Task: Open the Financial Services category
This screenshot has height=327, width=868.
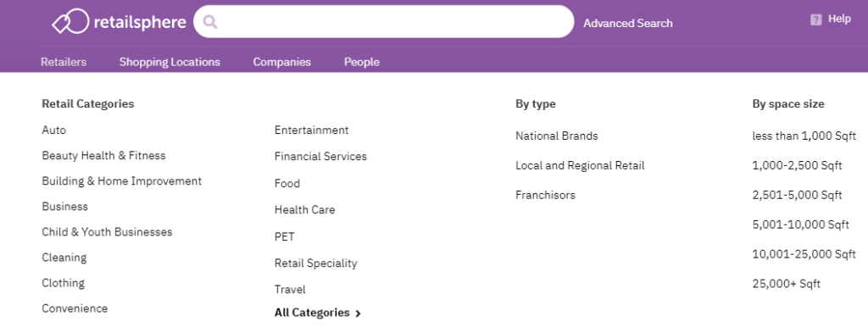Action: pos(320,157)
